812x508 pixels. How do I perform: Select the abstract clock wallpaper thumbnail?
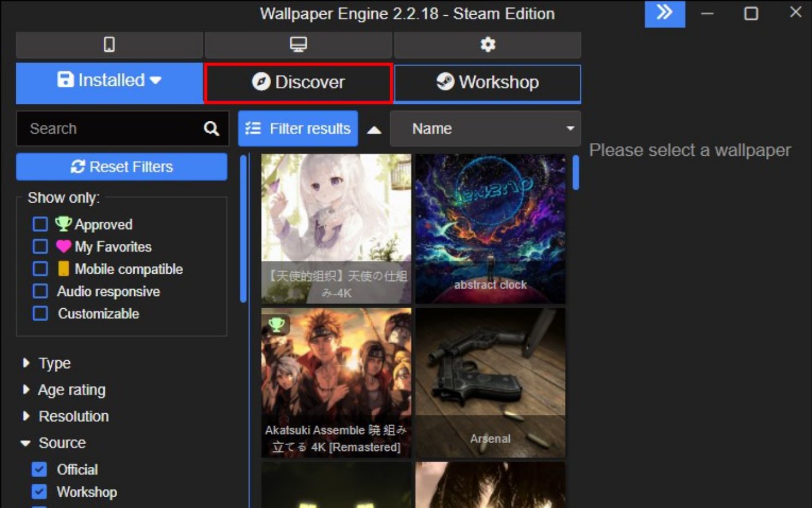coord(490,229)
